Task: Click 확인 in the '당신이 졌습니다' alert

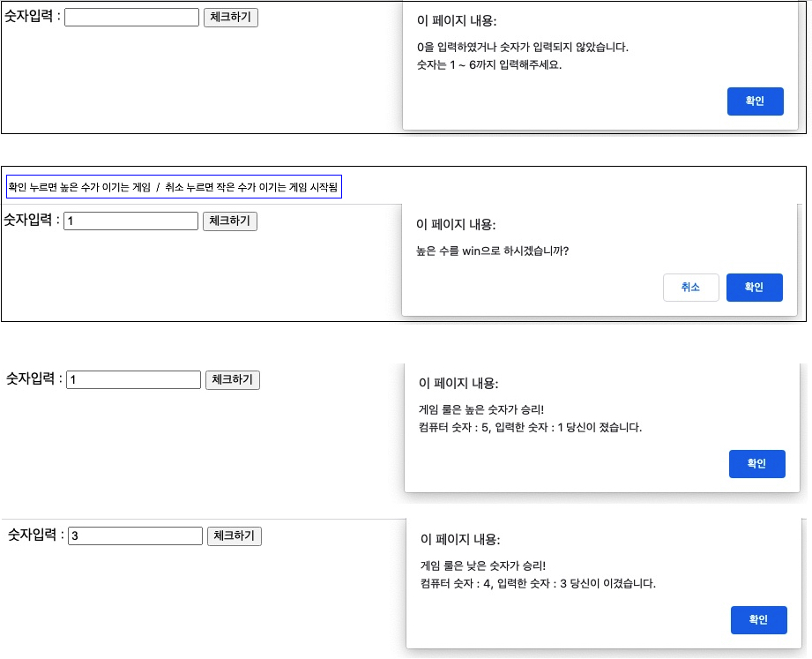Action: (756, 464)
